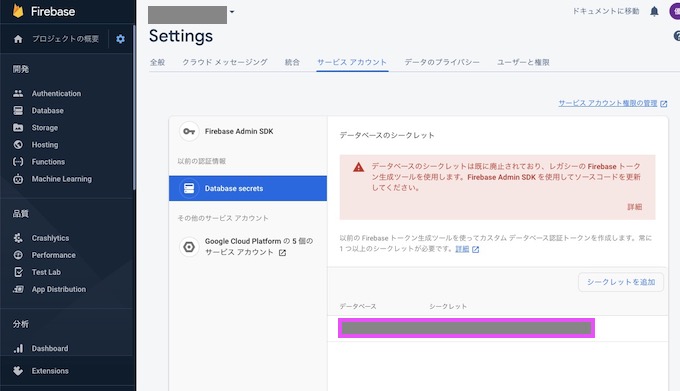Click the App Distribution icon

pos(18,289)
